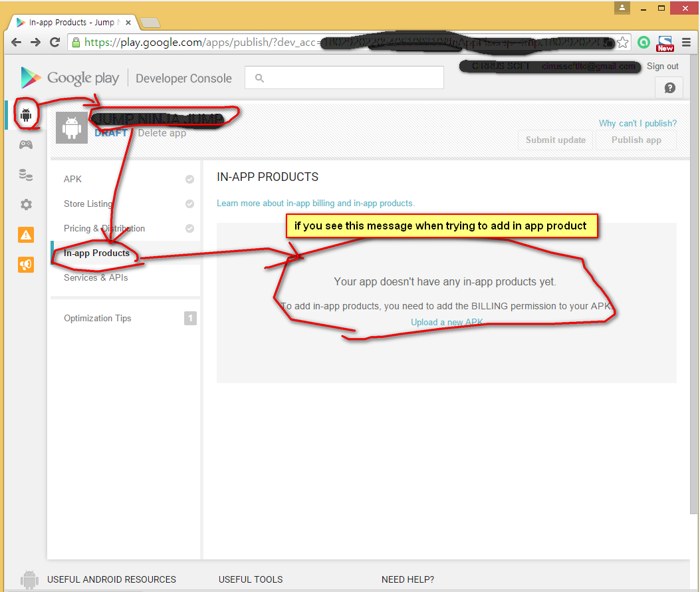This screenshot has width=700, height=592.
Task: Click Upload a new APK link
Action: point(447,322)
